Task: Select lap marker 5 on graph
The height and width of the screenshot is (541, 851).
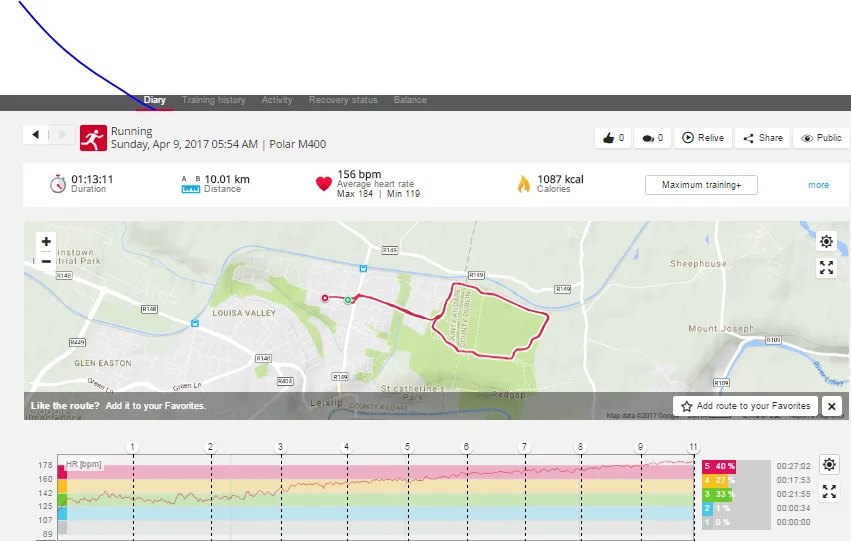Action: point(408,447)
